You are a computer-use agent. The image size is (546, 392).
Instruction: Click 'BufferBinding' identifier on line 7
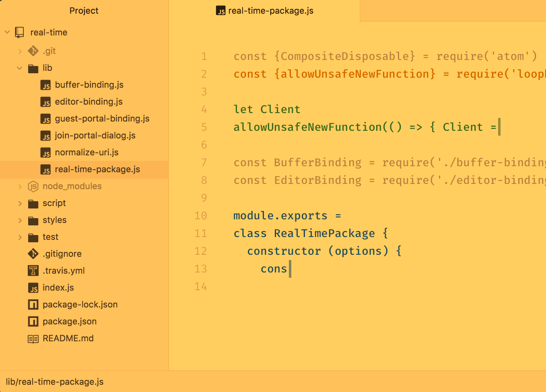click(317, 163)
